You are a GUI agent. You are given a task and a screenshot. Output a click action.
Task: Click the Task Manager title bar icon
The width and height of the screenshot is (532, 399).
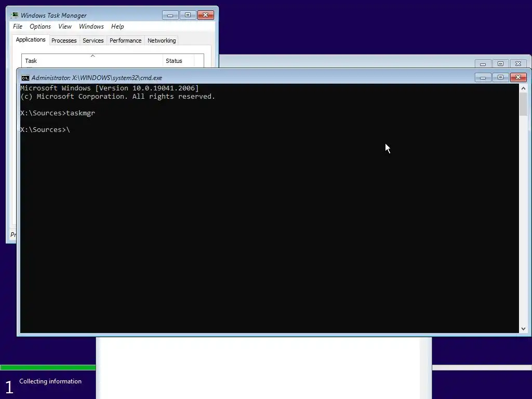[14, 15]
